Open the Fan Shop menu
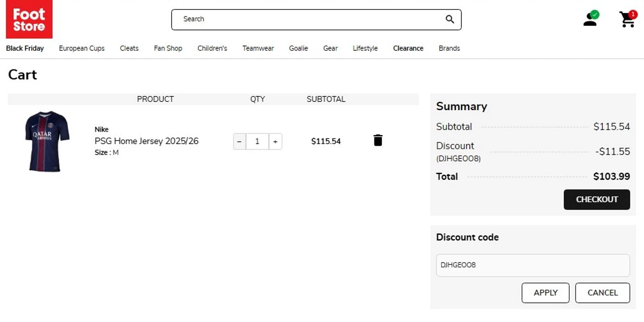This screenshot has height=322, width=644. (x=168, y=48)
